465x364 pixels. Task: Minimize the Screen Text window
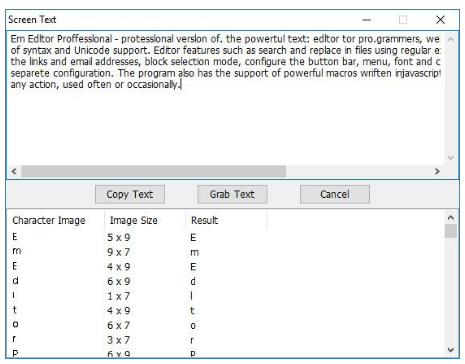click(x=367, y=20)
